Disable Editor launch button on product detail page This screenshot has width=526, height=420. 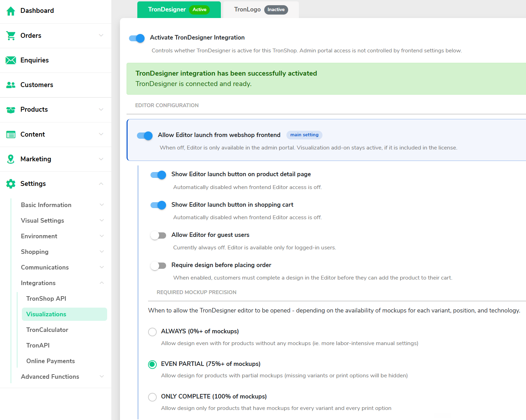pyautogui.click(x=158, y=175)
